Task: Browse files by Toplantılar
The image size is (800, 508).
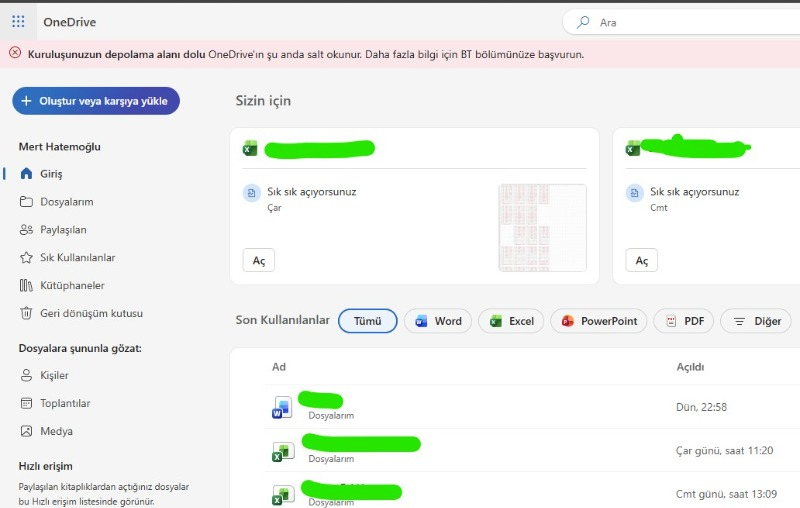Action: pyautogui.click(x=65, y=403)
